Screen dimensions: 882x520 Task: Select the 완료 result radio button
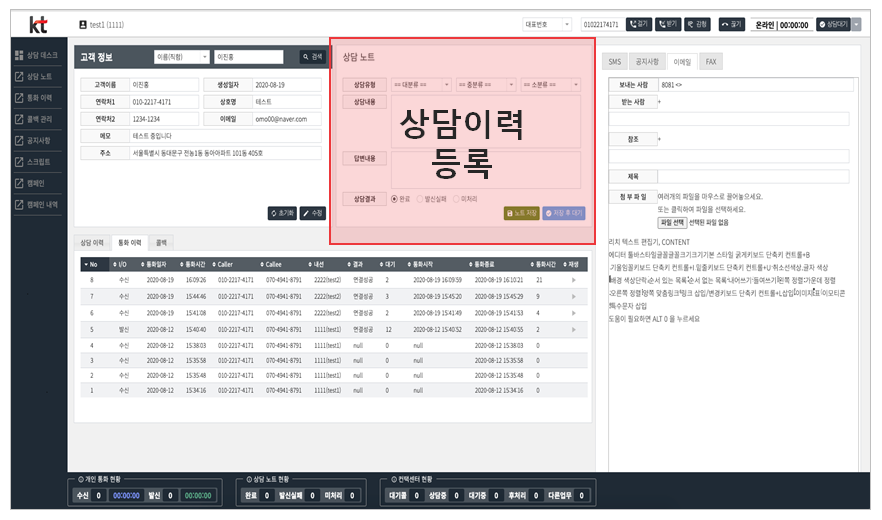click(x=394, y=199)
